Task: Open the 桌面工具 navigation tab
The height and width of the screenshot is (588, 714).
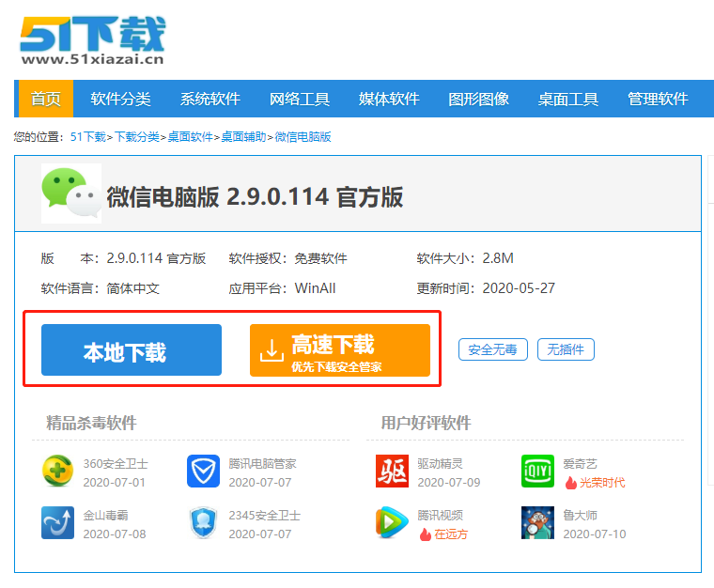Action: pos(567,99)
